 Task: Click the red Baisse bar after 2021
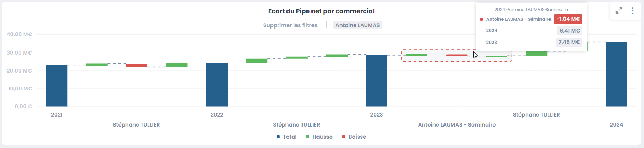pyautogui.click(x=137, y=66)
